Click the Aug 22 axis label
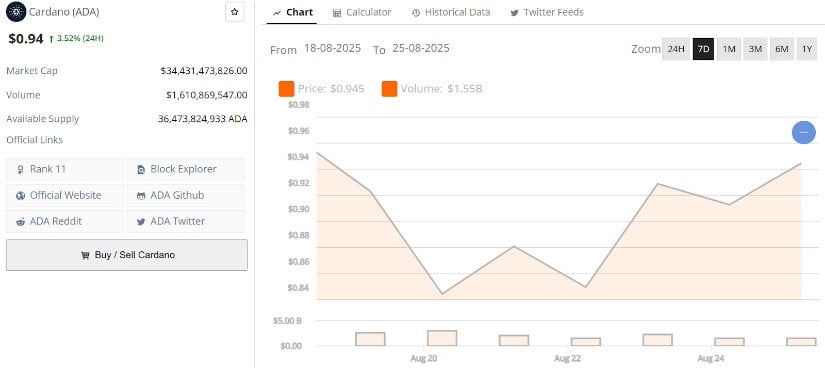825x368 pixels. coord(567,359)
